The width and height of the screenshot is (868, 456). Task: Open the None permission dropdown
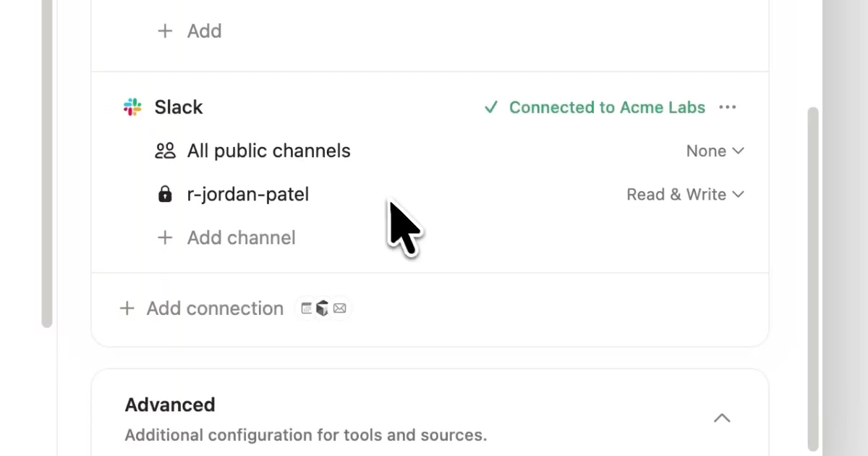click(x=715, y=151)
